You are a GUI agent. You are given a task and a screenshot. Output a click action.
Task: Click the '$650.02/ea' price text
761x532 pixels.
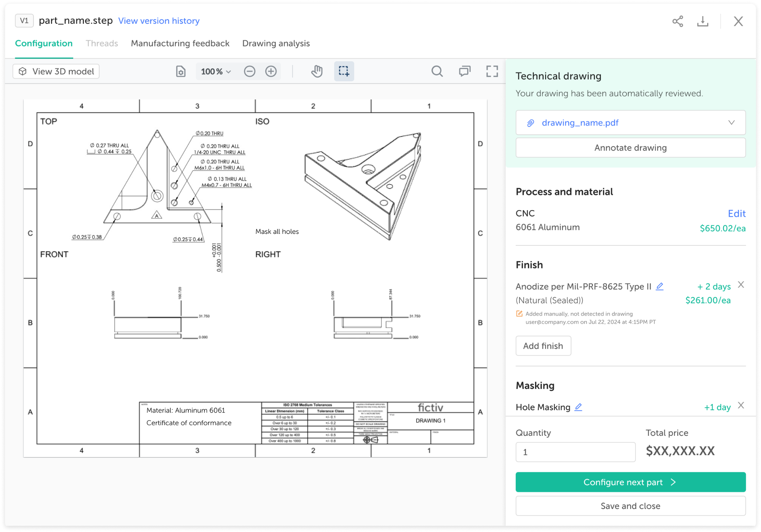pos(723,228)
